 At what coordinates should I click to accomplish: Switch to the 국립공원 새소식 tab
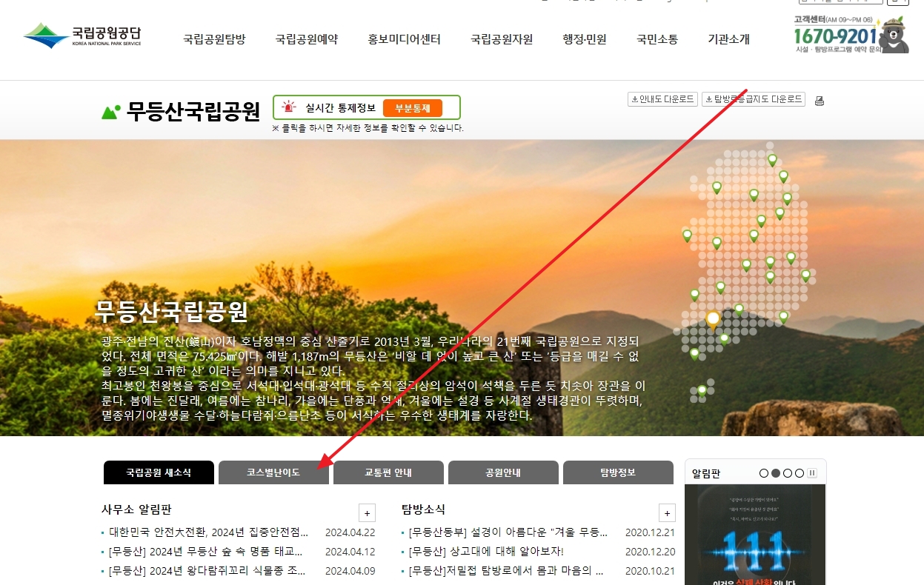tap(159, 472)
